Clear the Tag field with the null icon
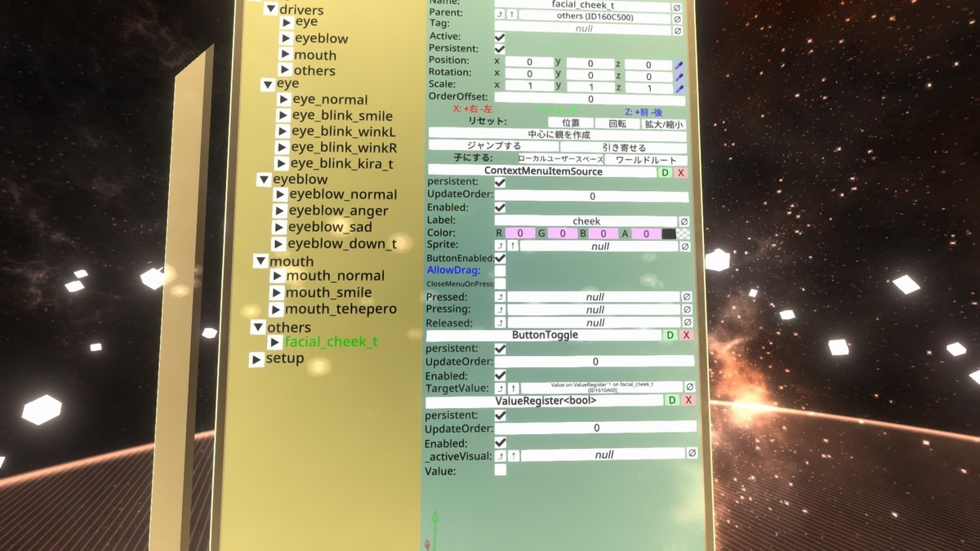980x551 pixels. click(x=677, y=30)
